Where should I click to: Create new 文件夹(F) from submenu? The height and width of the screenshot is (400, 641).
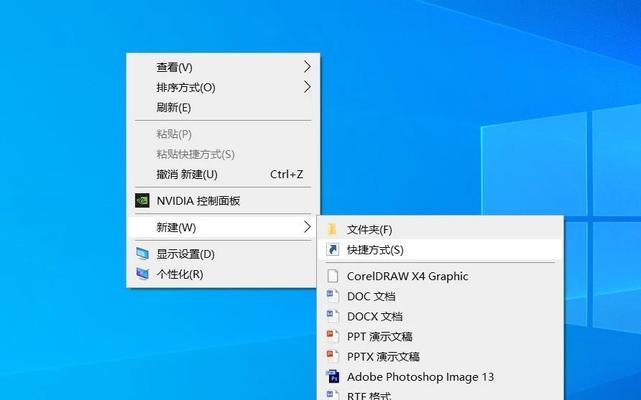(x=440, y=229)
